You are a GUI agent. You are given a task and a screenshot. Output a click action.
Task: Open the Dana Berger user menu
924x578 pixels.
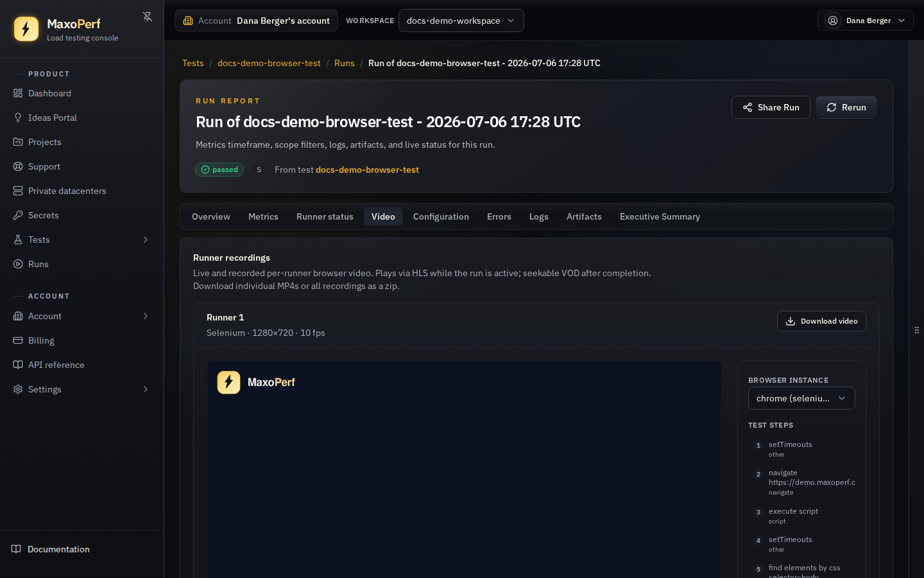tap(866, 21)
